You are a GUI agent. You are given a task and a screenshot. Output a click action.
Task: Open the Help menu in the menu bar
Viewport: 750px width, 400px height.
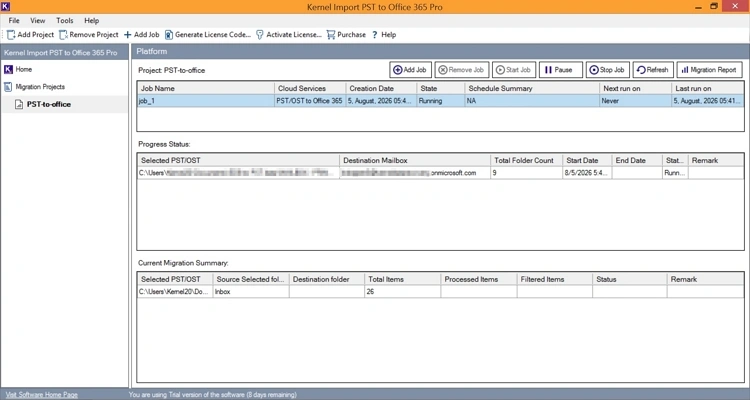tap(91, 21)
